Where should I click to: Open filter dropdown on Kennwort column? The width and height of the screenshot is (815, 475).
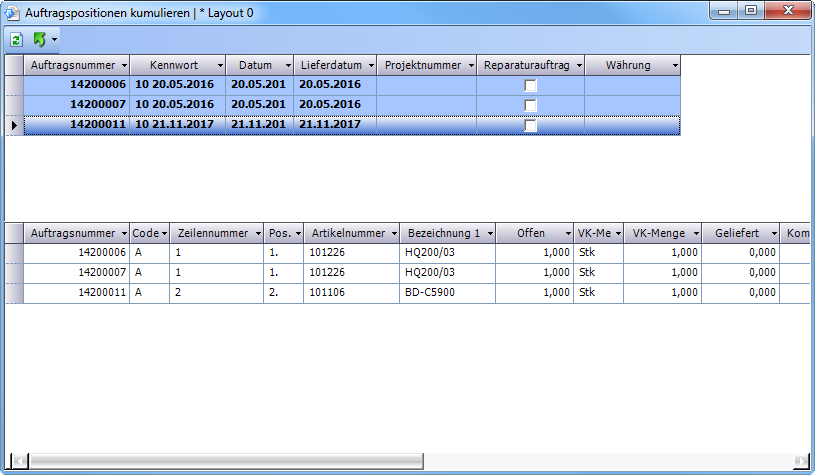click(x=217, y=66)
